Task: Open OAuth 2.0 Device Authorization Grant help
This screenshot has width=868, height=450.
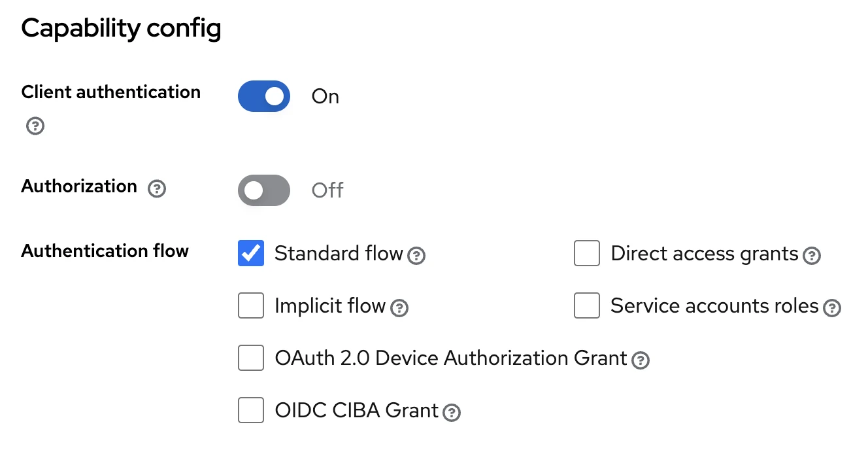Action: pos(641,362)
